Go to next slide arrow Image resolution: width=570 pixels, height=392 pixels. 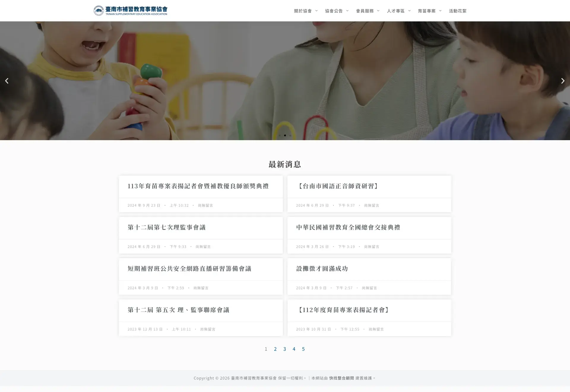(x=563, y=81)
